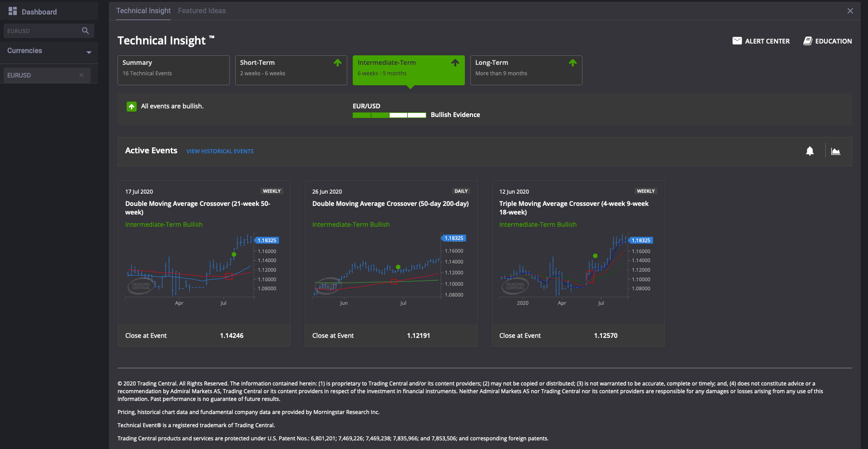Click Close at Event value 1.12191

tap(419, 336)
